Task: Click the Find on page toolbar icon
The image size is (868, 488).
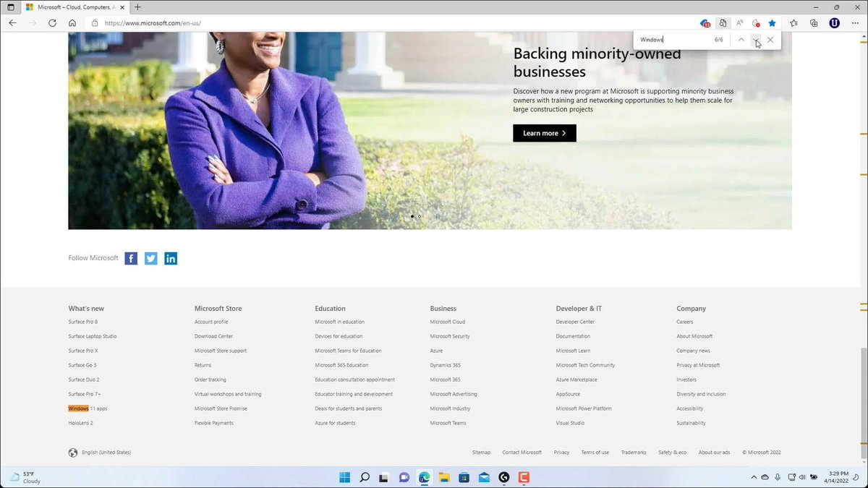Action: 723,23
